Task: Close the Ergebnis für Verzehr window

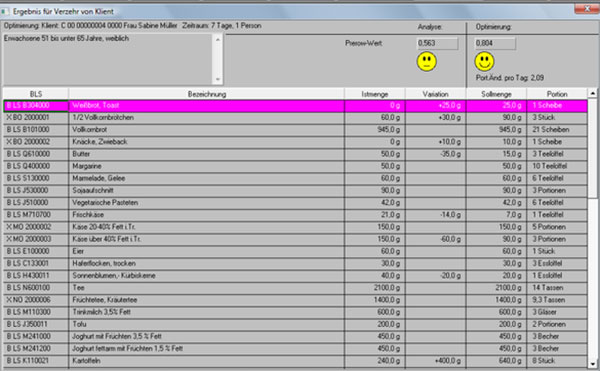Action: tap(586, 9)
